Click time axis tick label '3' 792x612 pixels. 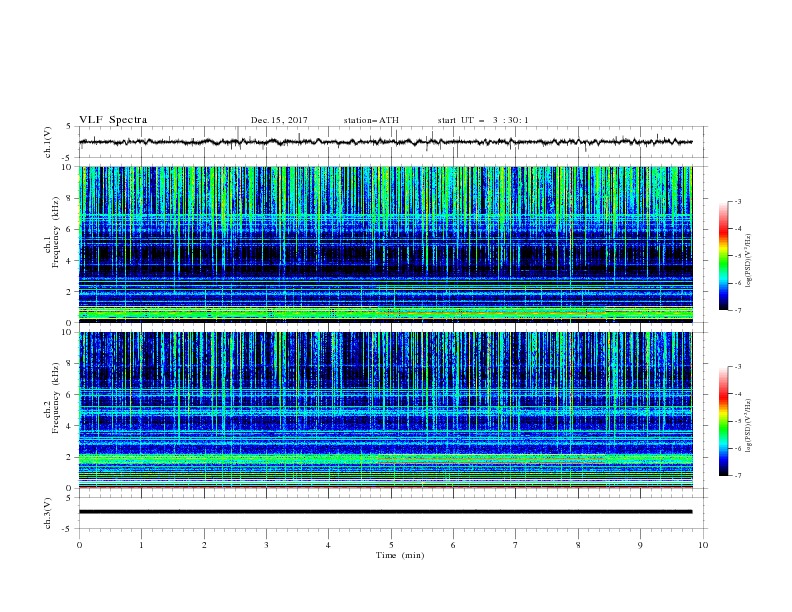pyautogui.click(x=266, y=545)
